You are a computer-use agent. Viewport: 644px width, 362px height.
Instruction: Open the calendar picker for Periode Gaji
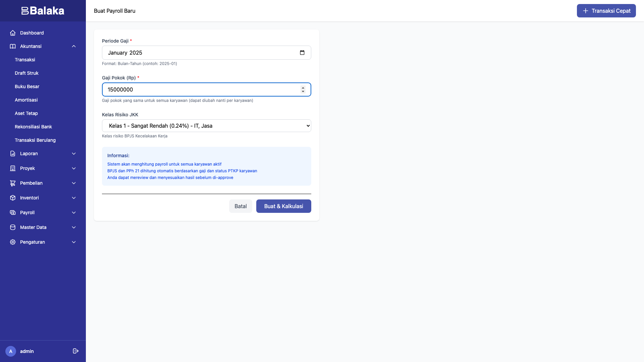(x=302, y=53)
